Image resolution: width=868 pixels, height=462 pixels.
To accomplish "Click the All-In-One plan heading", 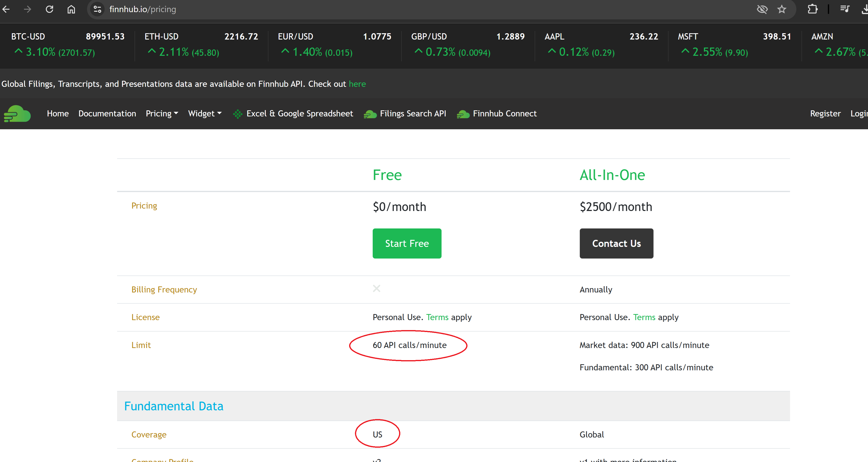I will click(x=612, y=175).
